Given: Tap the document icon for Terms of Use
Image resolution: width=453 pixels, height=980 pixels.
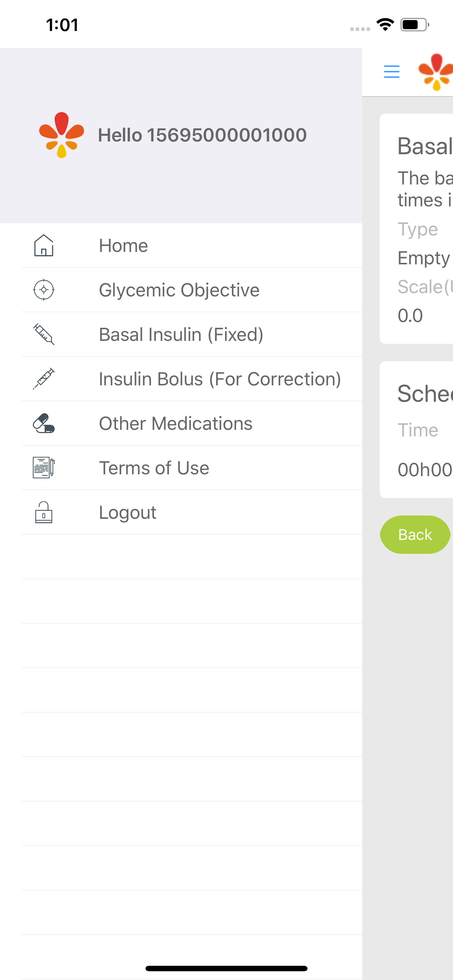Looking at the screenshot, I should [x=44, y=467].
